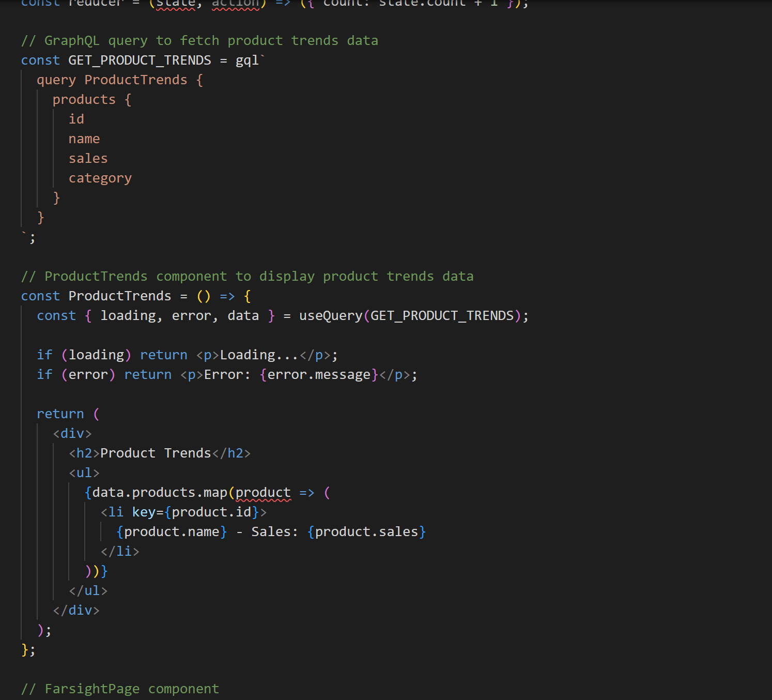
Task: Click "Product Trends" heading text in the h2
Action: pyautogui.click(x=156, y=453)
